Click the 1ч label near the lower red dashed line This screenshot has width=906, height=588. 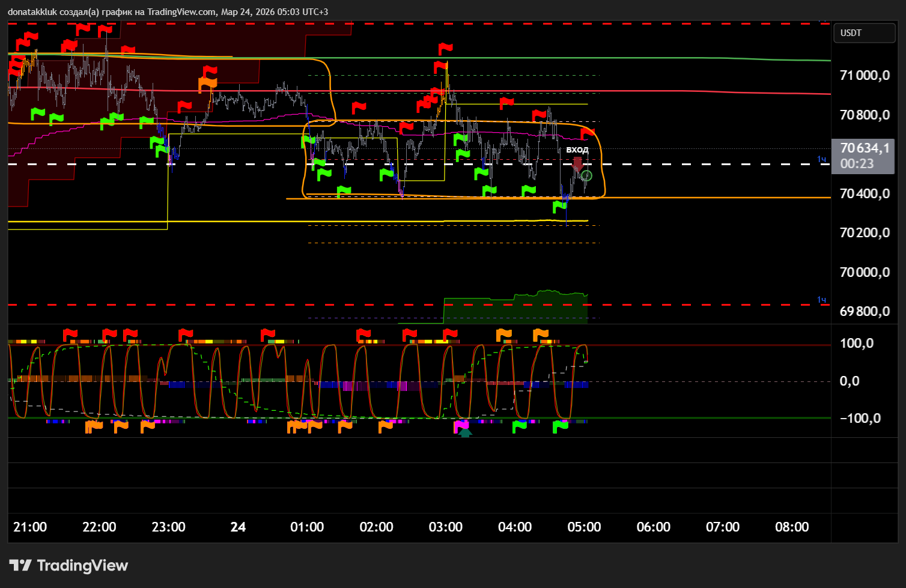coord(821,300)
